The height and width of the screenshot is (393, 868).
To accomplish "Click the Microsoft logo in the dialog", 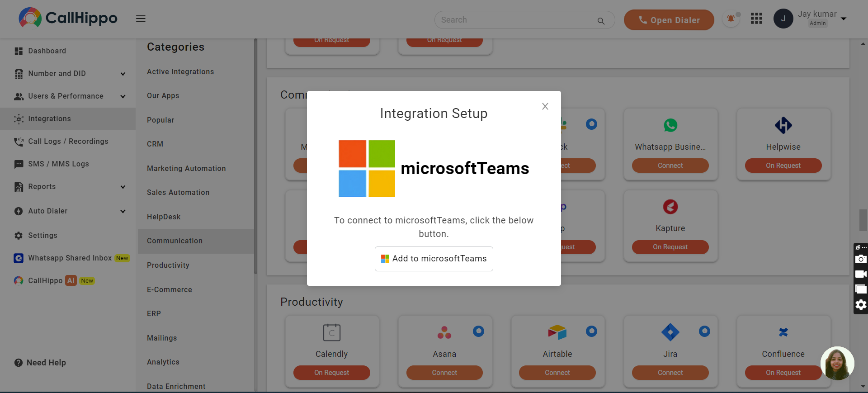I will click(367, 168).
